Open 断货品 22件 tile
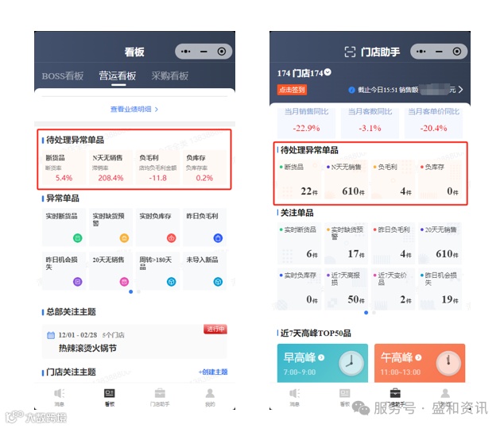The height and width of the screenshot is (428, 504). [299, 179]
